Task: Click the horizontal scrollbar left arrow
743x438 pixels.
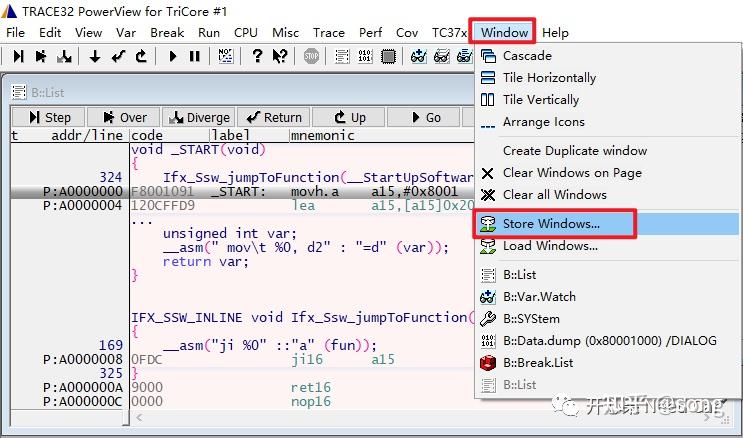Action: [139, 418]
